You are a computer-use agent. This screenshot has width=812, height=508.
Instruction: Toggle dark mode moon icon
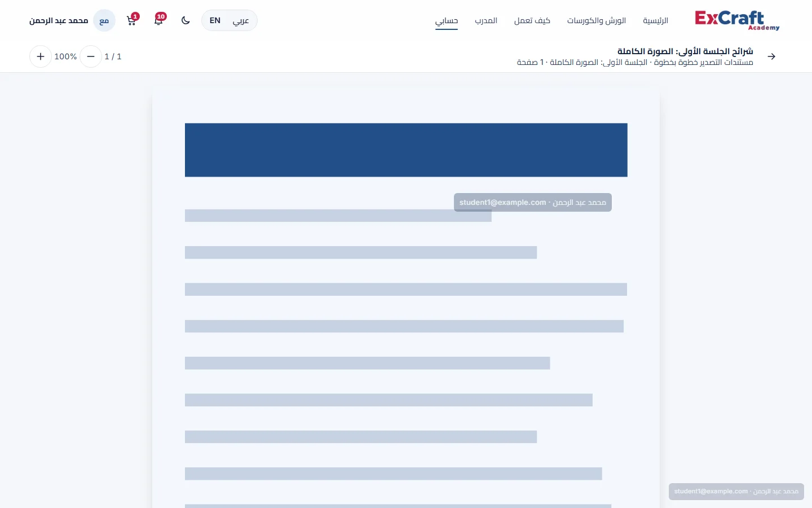pos(186,20)
